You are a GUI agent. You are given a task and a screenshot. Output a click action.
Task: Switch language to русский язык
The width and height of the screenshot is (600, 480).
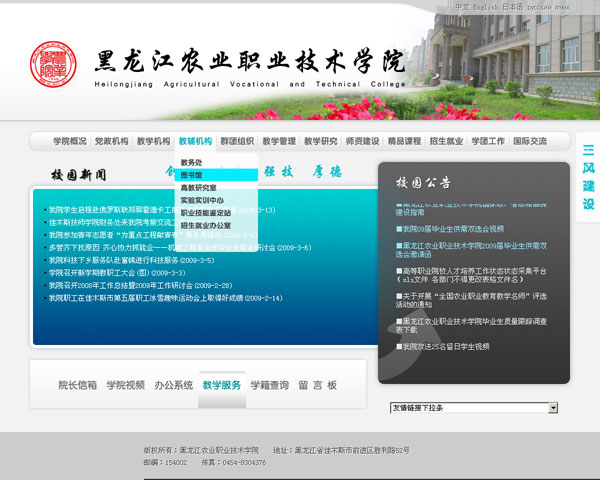coord(549,7)
